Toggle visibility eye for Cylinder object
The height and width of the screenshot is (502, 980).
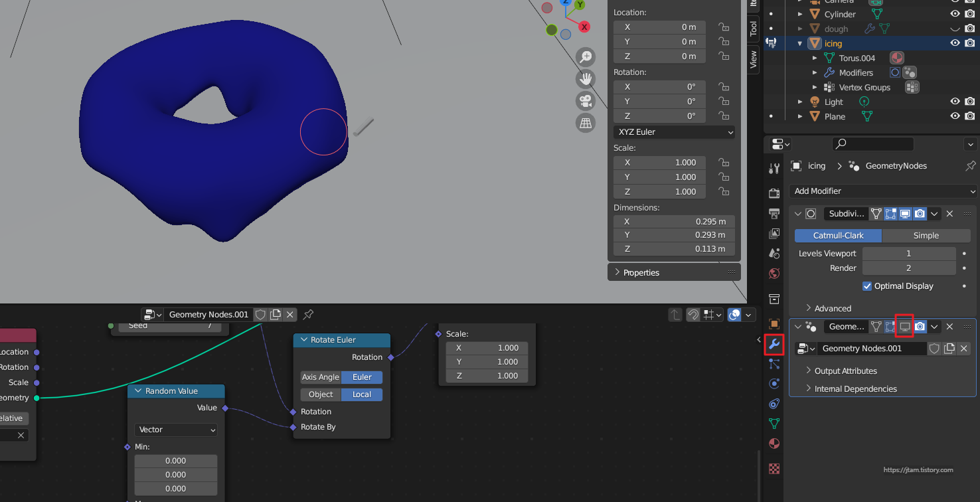coord(955,14)
